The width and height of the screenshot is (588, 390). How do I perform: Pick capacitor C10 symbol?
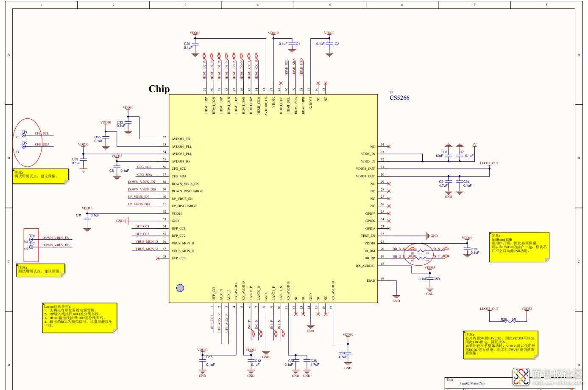(348, 353)
